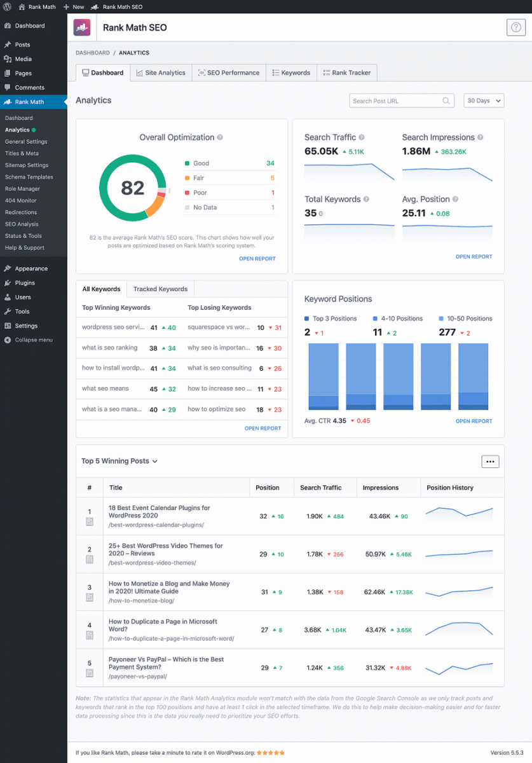Click the plus New item in admin bar

point(74,6)
